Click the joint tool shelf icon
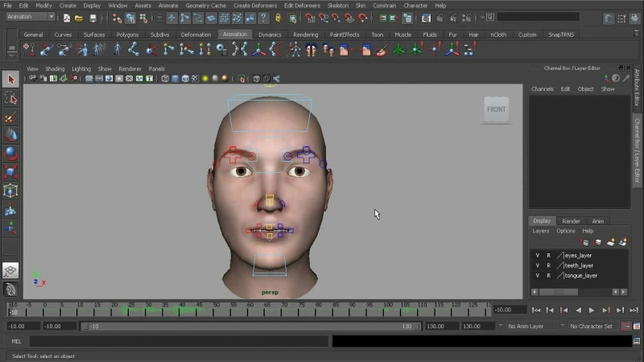644x362 pixels. coord(133,50)
